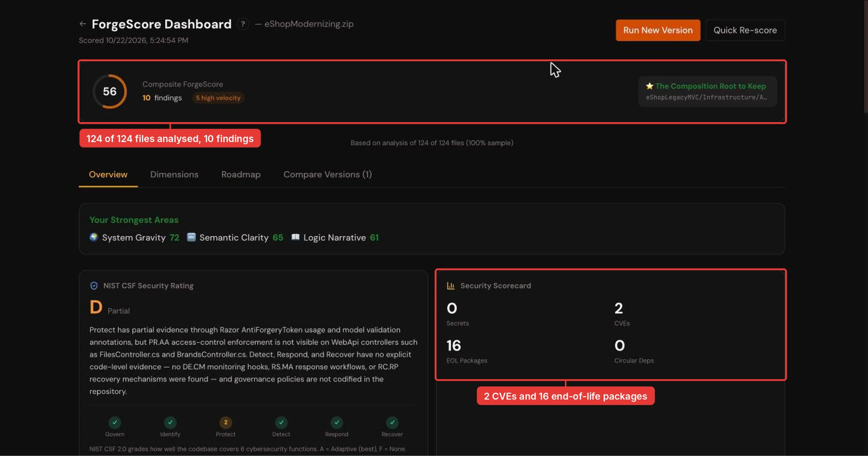Click the EOL Packages count of 16
This screenshot has width=868, height=456.
[x=453, y=346]
